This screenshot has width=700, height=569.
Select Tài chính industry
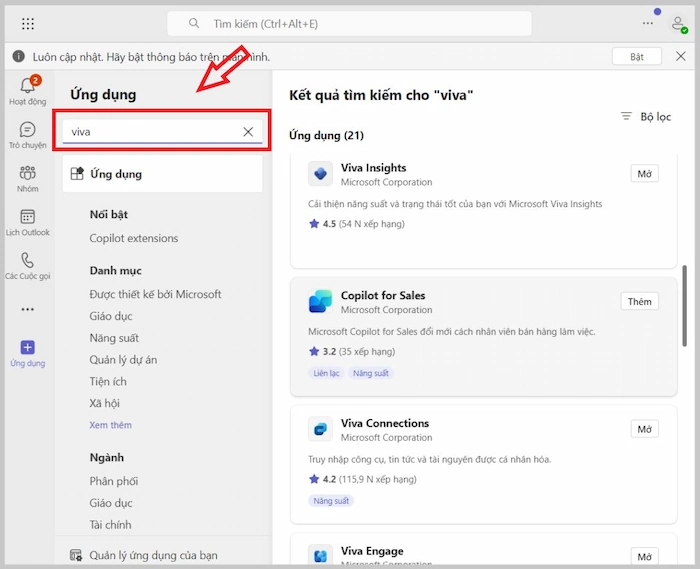click(110, 525)
